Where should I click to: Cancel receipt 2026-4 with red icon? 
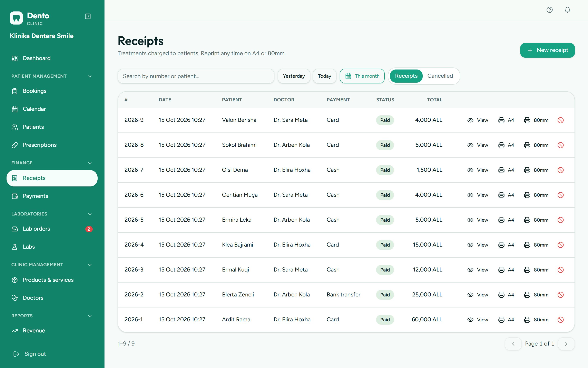pos(561,245)
